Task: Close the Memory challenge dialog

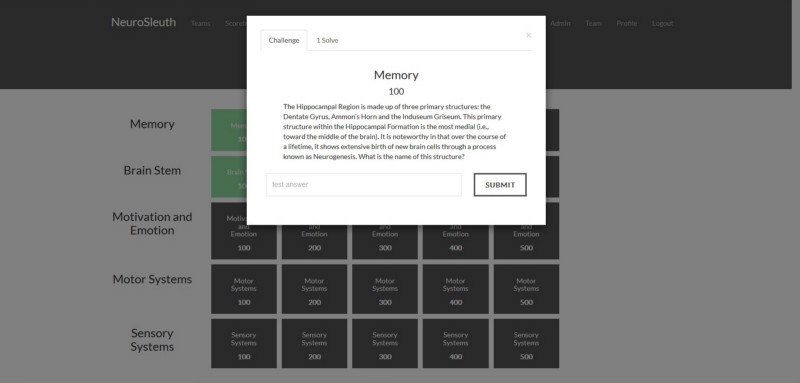Action: (529, 35)
